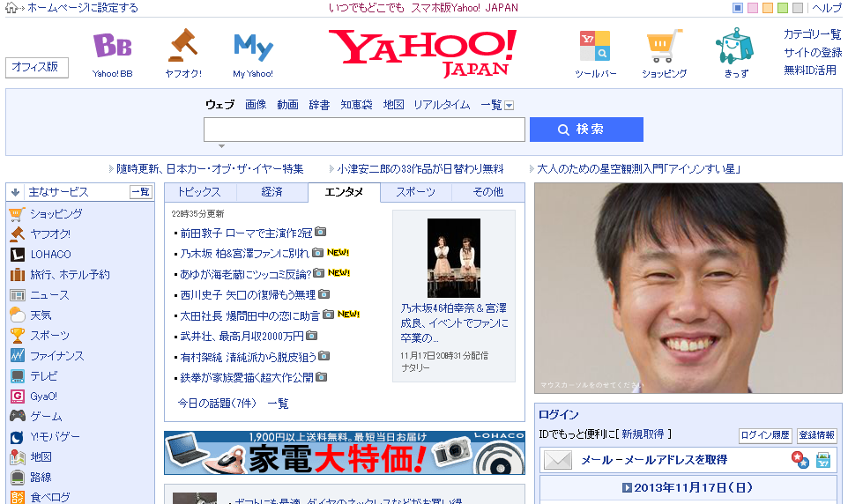Click the 地図 map icon in sidebar
The width and height of the screenshot is (848, 504).
click(x=18, y=457)
